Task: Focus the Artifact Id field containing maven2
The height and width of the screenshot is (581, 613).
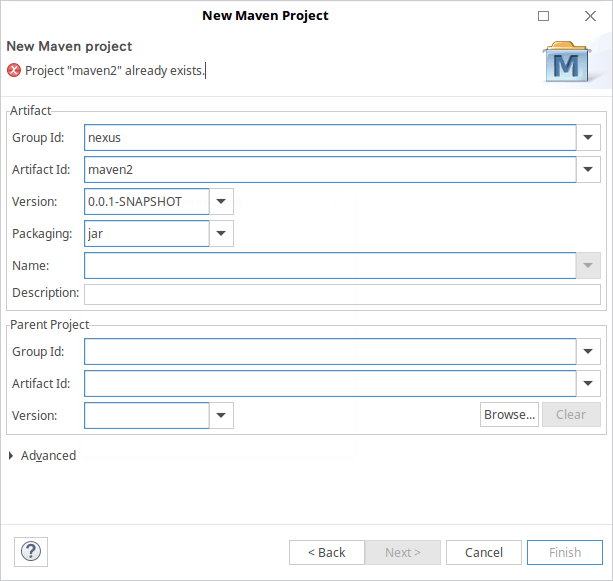Action: tap(330, 169)
